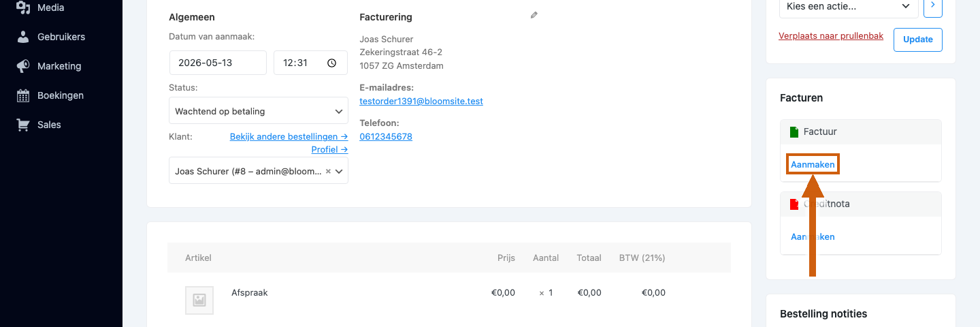Viewport: 980px width, 327px height.
Task: Click the Sales shopping cart icon
Action: [23, 125]
